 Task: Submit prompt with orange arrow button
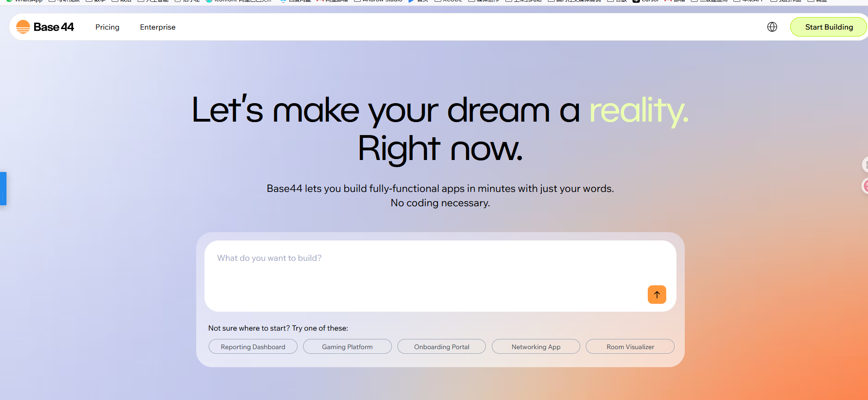click(657, 295)
